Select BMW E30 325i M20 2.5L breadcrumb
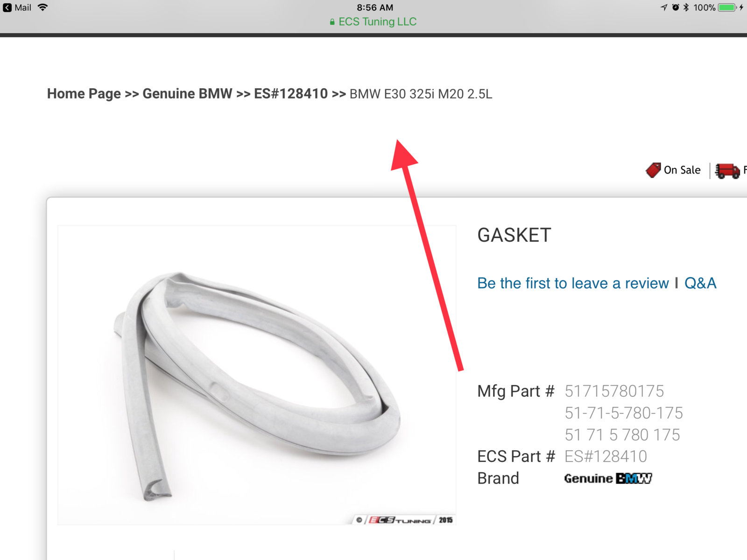Viewport: 747px width, 560px height. click(x=421, y=94)
